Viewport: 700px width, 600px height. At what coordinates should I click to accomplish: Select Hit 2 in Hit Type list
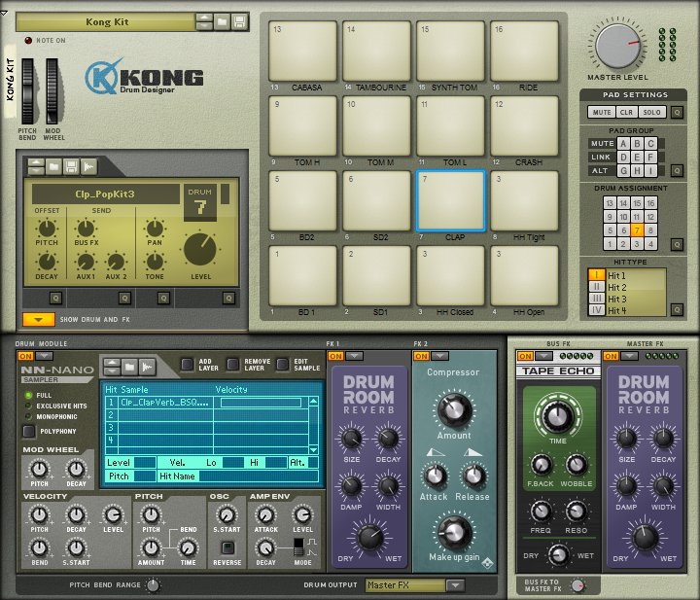[618, 288]
